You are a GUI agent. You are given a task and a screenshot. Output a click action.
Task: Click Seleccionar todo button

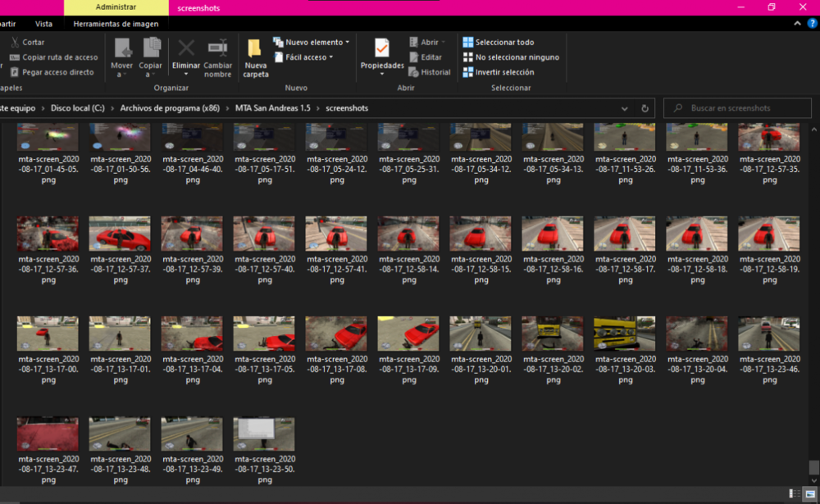(x=499, y=42)
